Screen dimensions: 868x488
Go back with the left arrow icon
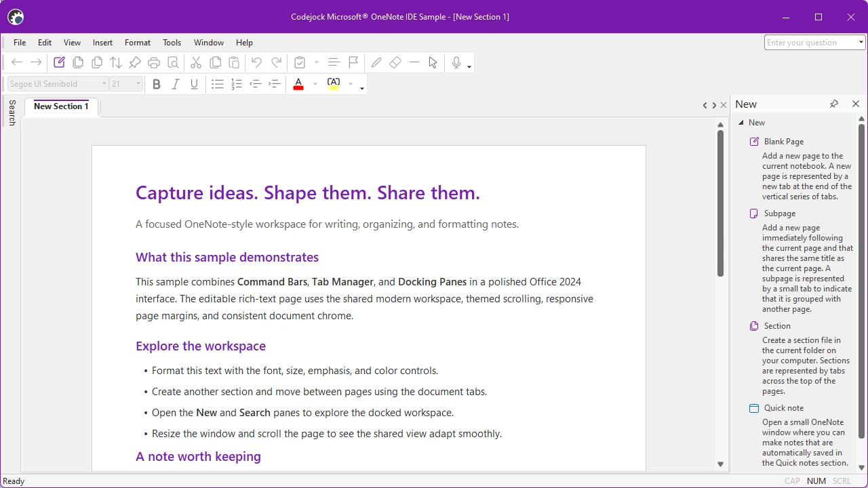point(17,63)
